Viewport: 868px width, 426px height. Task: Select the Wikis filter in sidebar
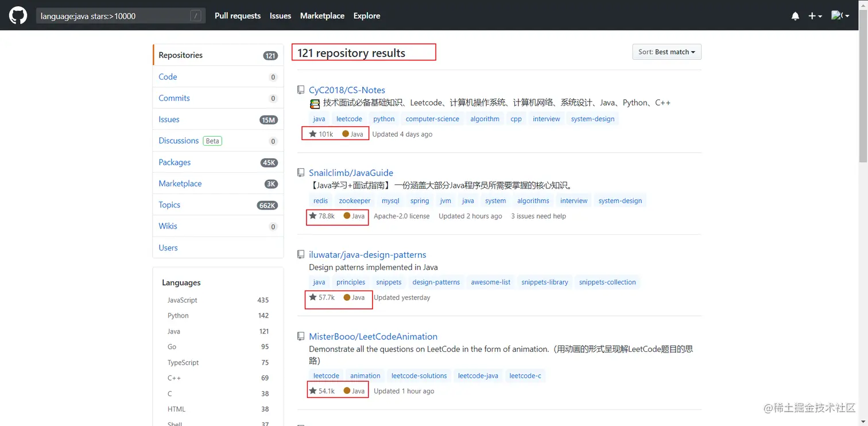(x=218, y=226)
